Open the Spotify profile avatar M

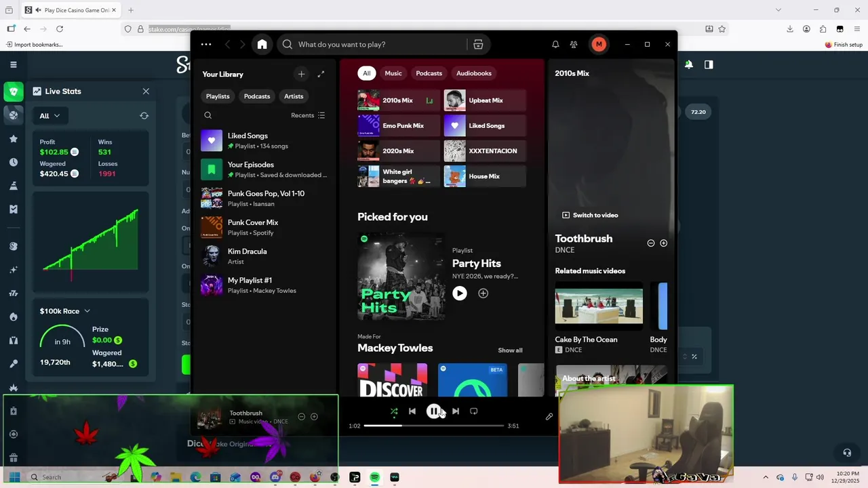point(599,44)
